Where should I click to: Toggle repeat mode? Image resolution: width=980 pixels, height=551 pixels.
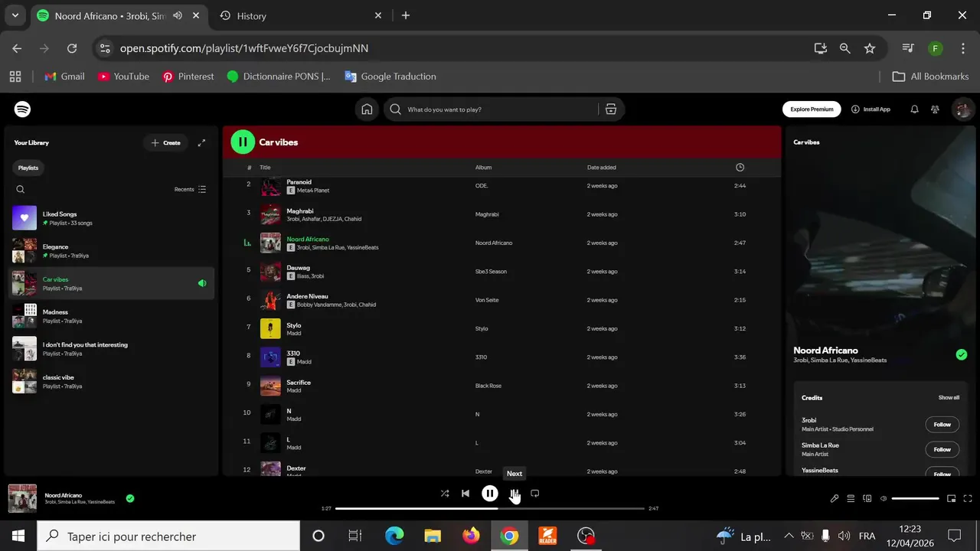(x=535, y=494)
